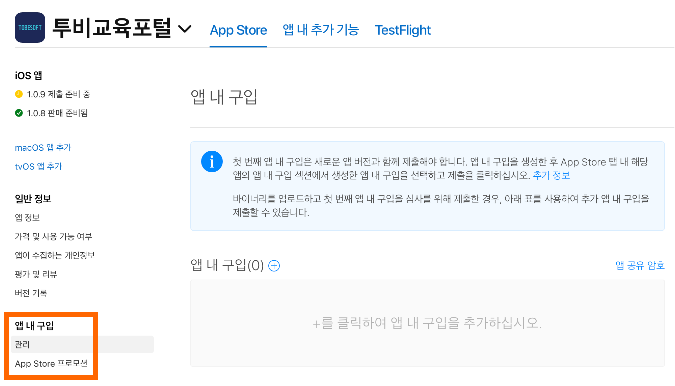Select 관리 under 앱 내 구입
This screenshot has width=675, height=386.
[x=82, y=344]
